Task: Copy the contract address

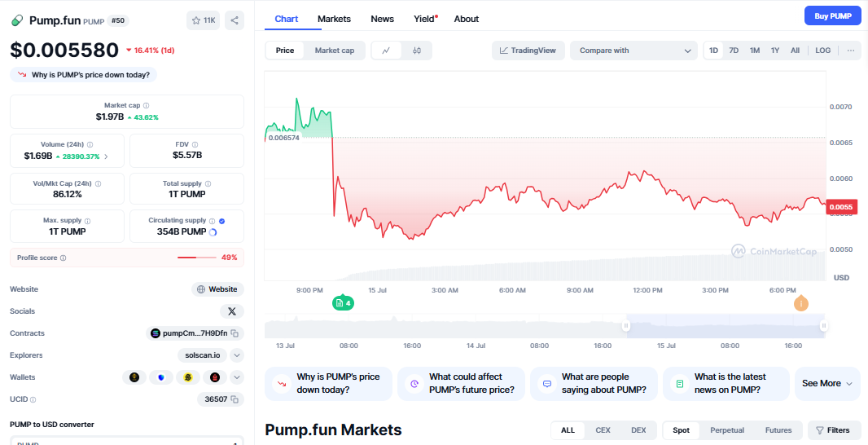Action: pyautogui.click(x=235, y=333)
